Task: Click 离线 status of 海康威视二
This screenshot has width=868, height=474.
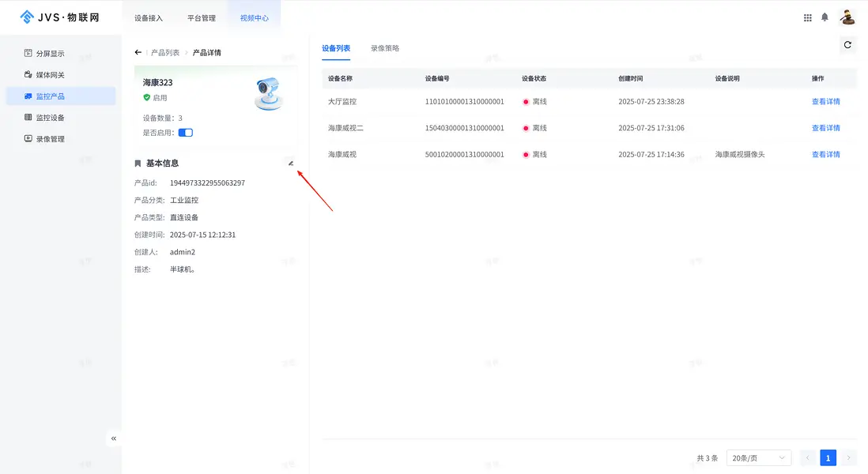Action: click(534, 128)
